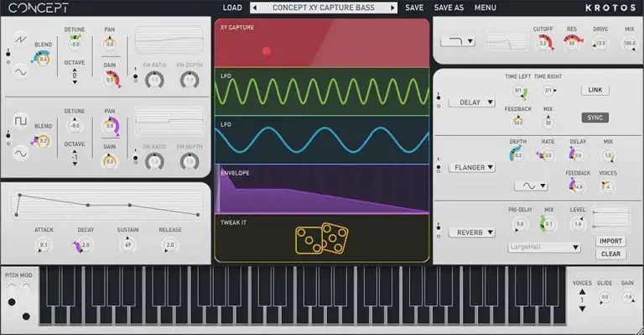Click the flanger Voices knob

(607, 186)
